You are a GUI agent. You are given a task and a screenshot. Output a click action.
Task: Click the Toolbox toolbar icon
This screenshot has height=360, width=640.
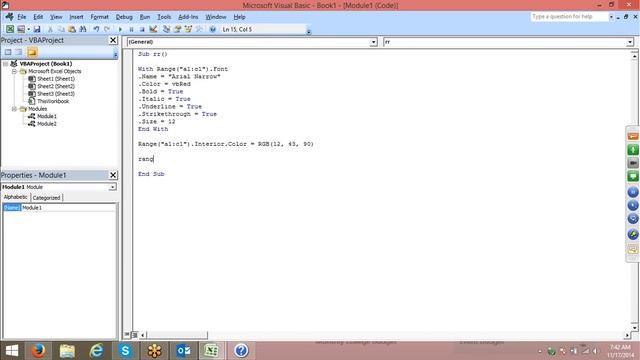(199, 29)
